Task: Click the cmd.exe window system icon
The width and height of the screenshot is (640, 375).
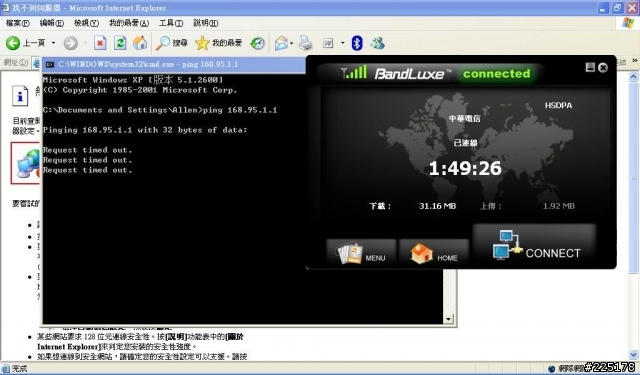Action: click(50, 64)
